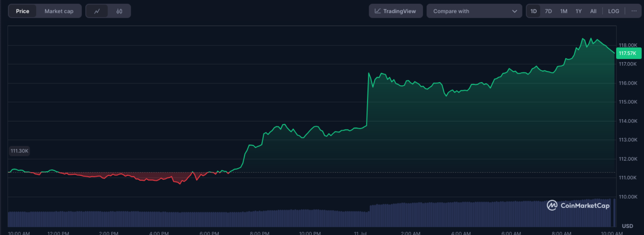The width and height of the screenshot is (644, 235).
Task: Click the 117.57K current price tag
Action: coord(628,53)
